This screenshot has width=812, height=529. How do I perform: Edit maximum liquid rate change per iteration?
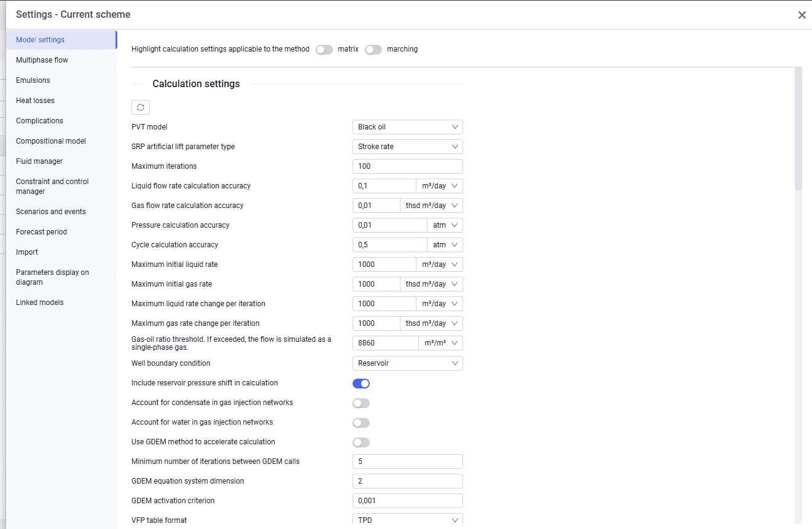point(385,304)
